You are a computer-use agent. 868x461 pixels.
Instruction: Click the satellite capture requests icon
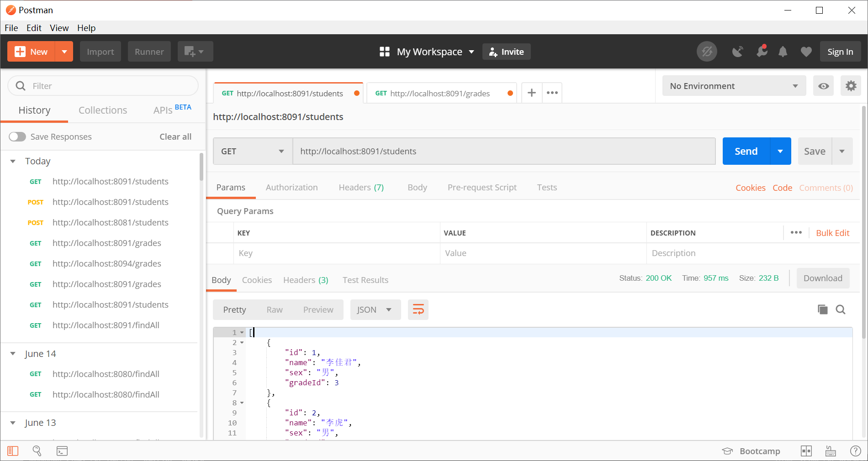pyautogui.click(x=737, y=52)
